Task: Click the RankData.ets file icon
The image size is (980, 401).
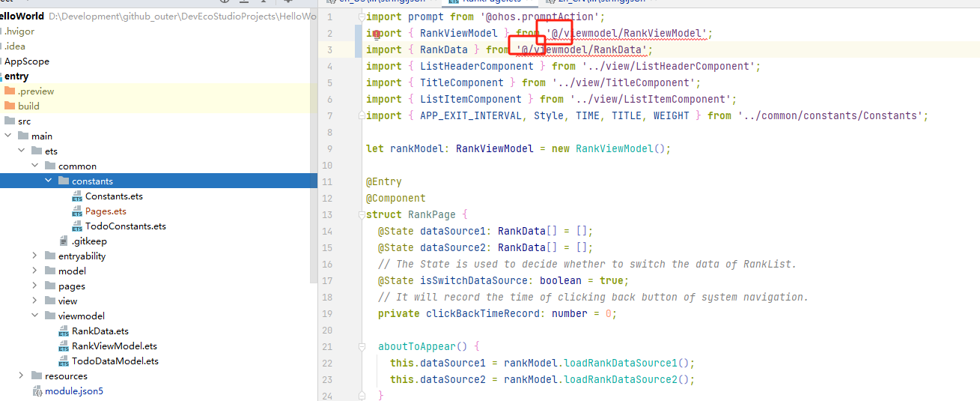Action: (64, 331)
